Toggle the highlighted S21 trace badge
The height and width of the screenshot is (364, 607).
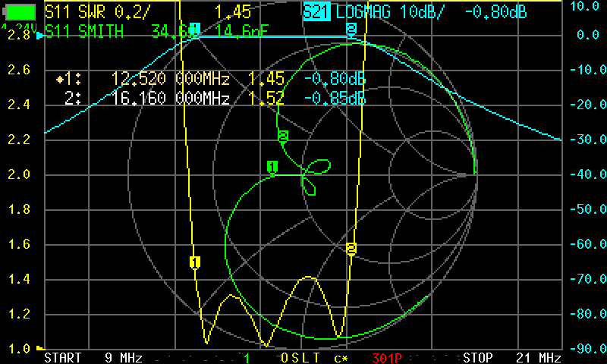click(316, 13)
